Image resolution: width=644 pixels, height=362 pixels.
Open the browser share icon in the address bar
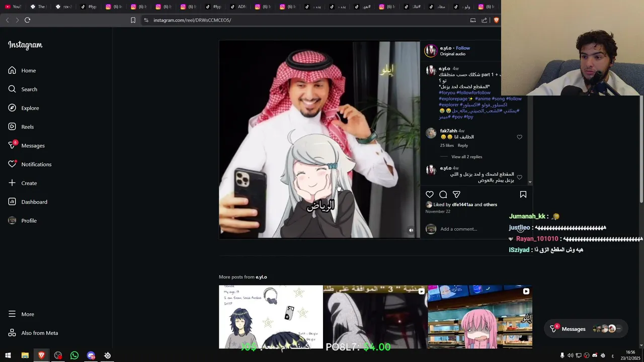484,20
